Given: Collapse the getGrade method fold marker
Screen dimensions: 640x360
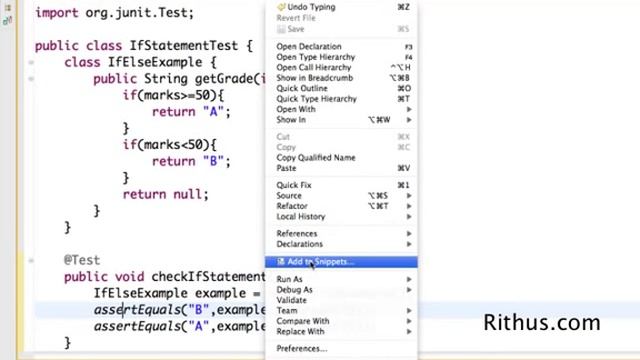Looking at the screenshot, I should [x=31, y=79].
